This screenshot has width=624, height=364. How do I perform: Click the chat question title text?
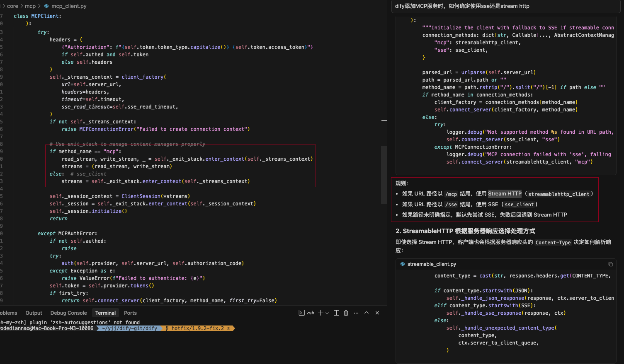click(462, 6)
